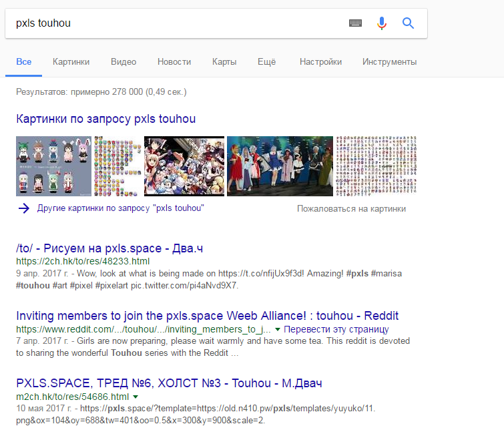
Task: Click the m2ch.hk/to/res/54686.html green URL
Action: pos(73,397)
